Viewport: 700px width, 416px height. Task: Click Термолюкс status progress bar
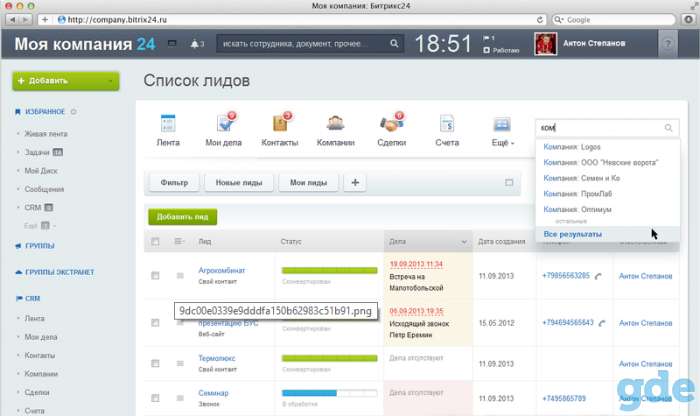pyautogui.click(x=329, y=358)
